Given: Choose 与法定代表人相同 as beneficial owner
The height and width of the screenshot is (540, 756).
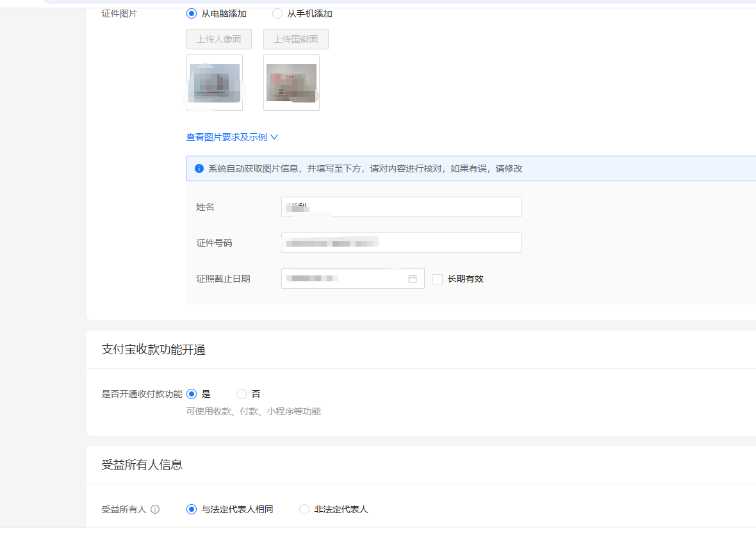Looking at the screenshot, I should point(192,509).
